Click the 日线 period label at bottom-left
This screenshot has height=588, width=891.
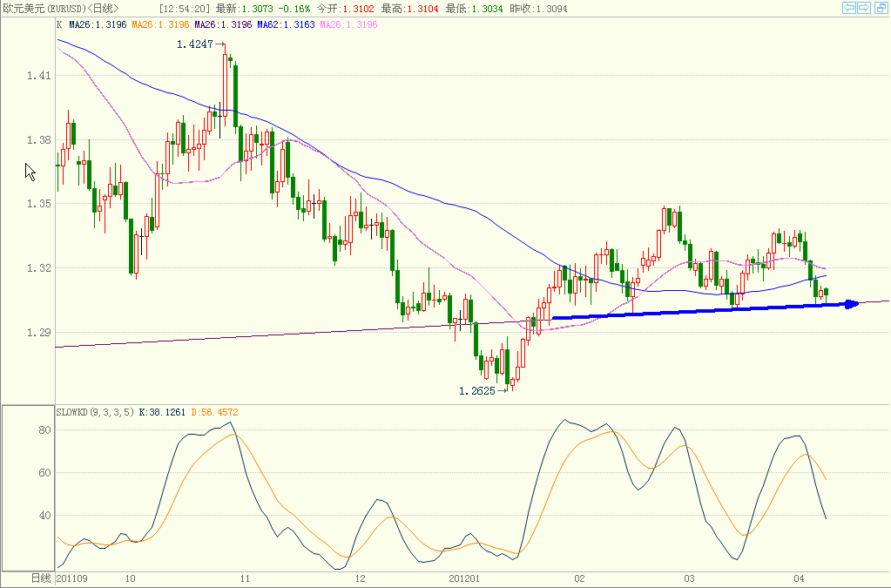click(x=41, y=578)
